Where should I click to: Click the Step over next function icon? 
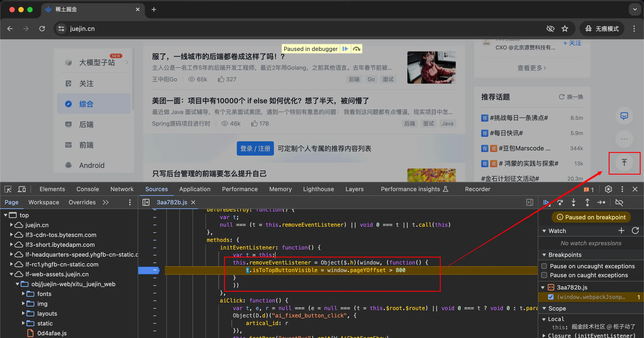click(x=560, y=202)
